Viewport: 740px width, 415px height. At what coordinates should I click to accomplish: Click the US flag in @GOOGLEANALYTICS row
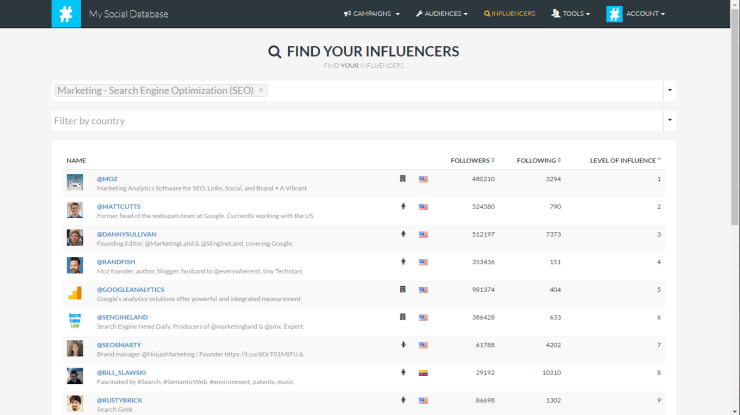(423, 290)
